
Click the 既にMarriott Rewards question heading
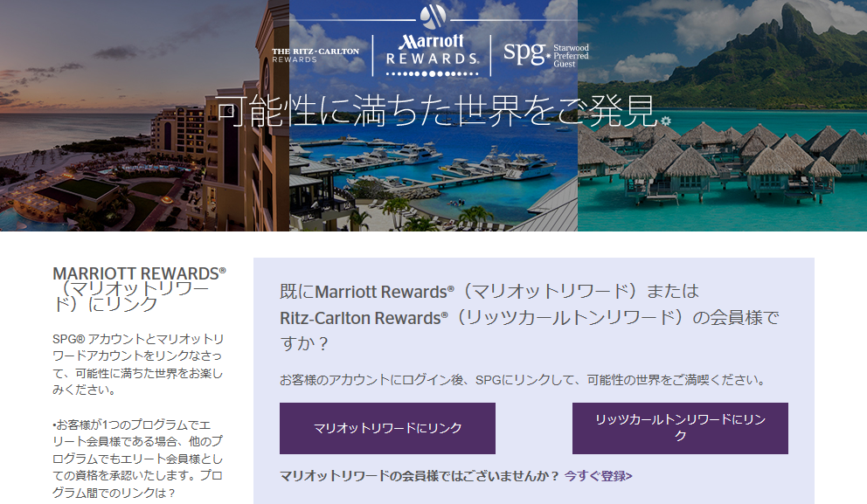529,317
